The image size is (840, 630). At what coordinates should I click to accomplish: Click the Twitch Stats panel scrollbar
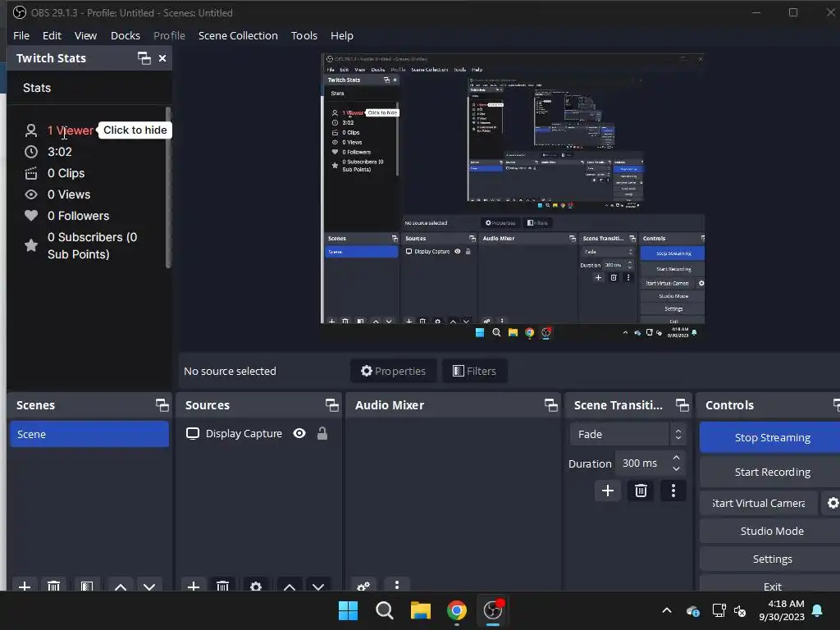click(x=168, y=188)
